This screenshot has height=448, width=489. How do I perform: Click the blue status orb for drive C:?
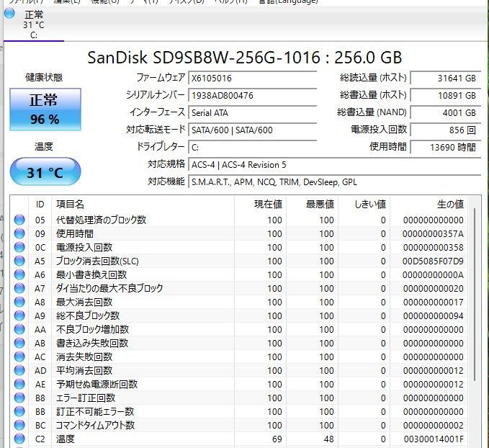(9, 14)
